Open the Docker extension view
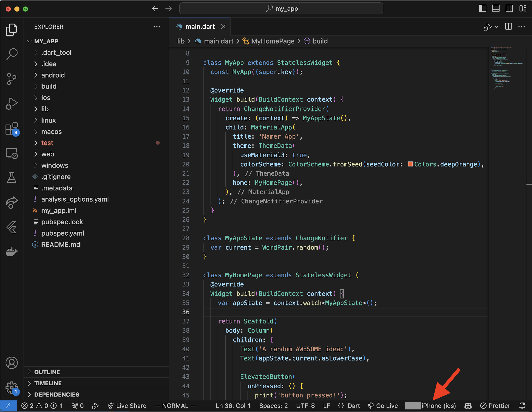The image size is (532, 412). [x=11, y=252]
